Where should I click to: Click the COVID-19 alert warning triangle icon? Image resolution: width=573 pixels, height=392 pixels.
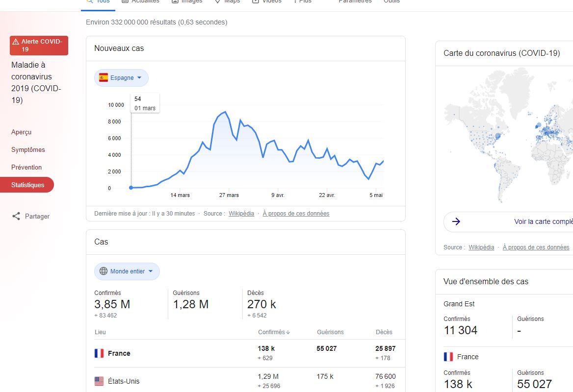(16, 42)
